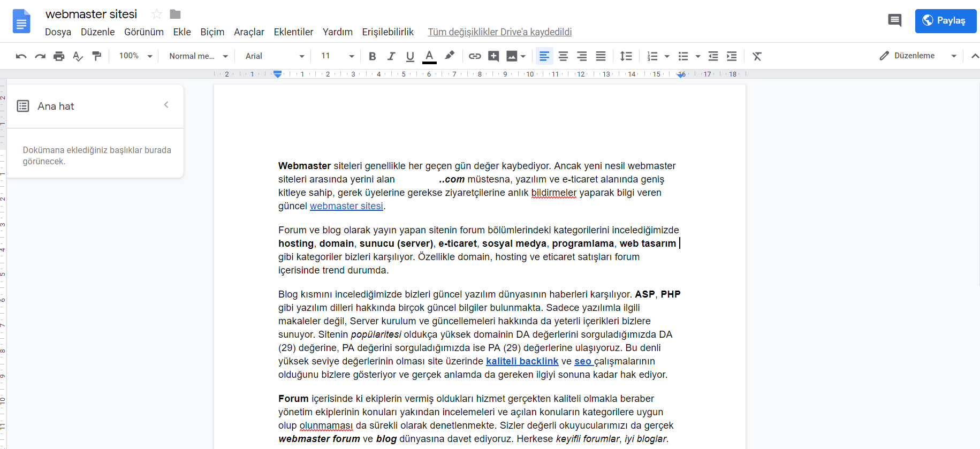Open the Düzenleme mode dropdown
The image size is (980, 449).
click(x=918, y=56)
